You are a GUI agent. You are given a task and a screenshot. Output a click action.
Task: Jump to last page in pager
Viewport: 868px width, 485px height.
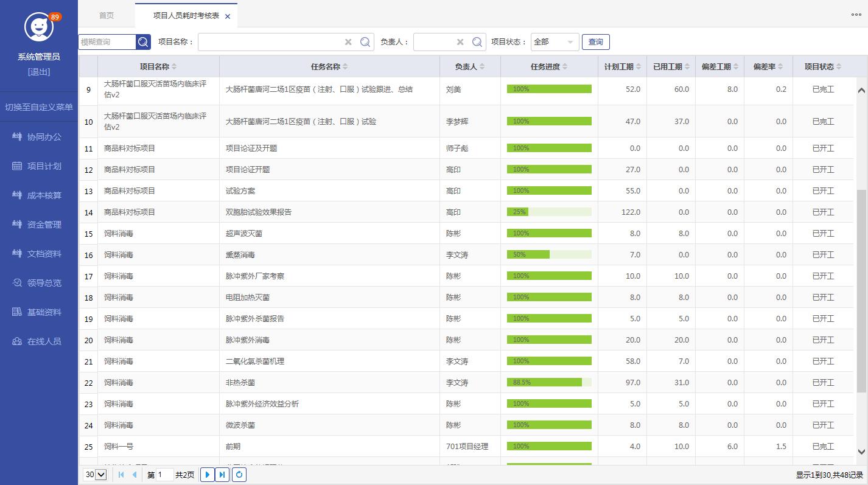(222, 475)
